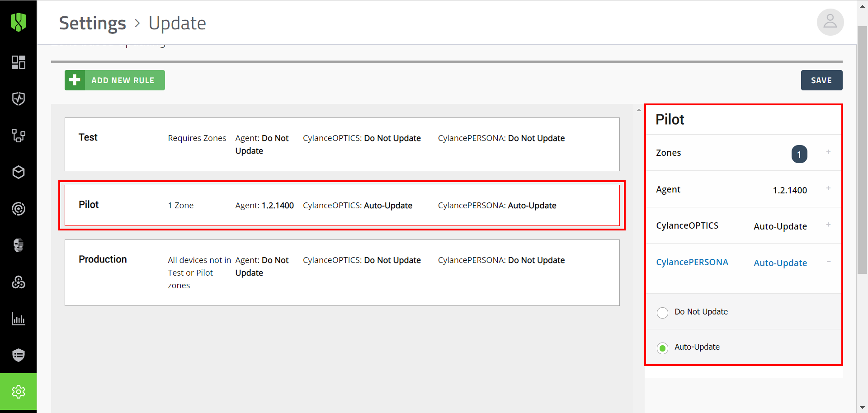Screen dimensions: 868x413
Task: Open the dashboard sidebar icon
Action: point(19,62)
